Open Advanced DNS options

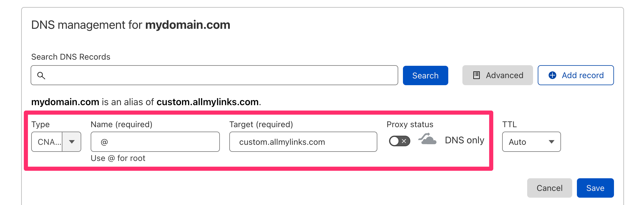497,75
